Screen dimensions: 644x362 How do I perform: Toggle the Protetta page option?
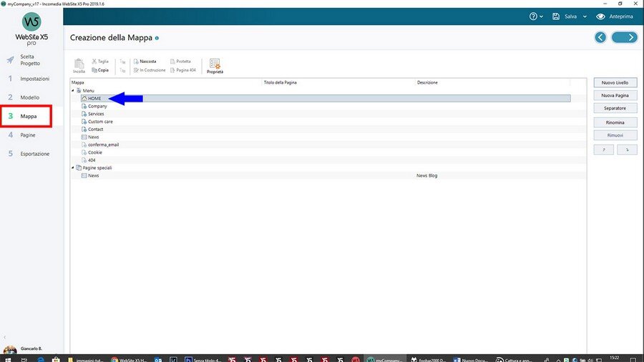180,62
